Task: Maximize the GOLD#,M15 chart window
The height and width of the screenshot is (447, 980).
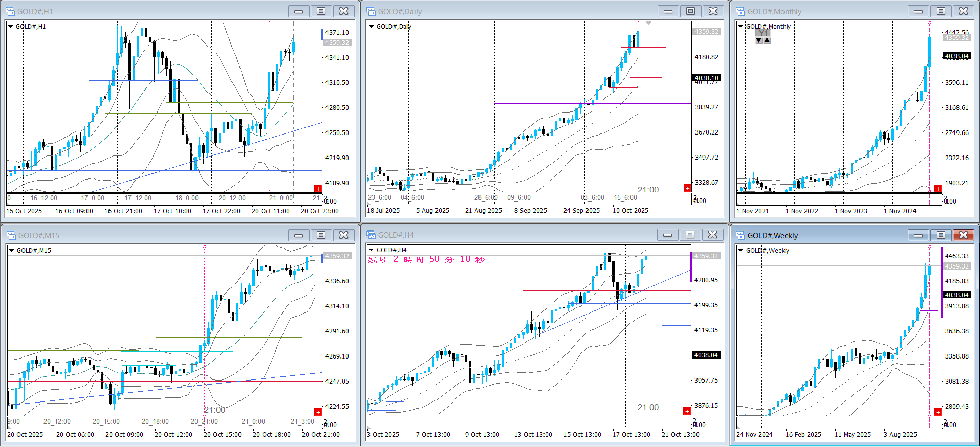Action: [x=321, y=235]
